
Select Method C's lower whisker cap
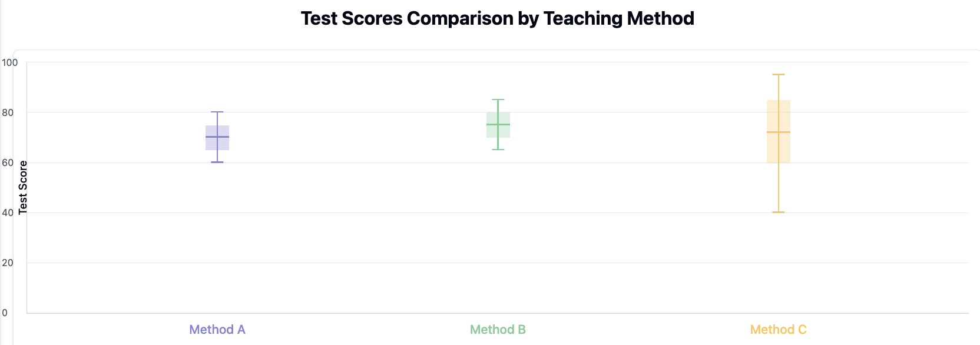coord(779,212)
